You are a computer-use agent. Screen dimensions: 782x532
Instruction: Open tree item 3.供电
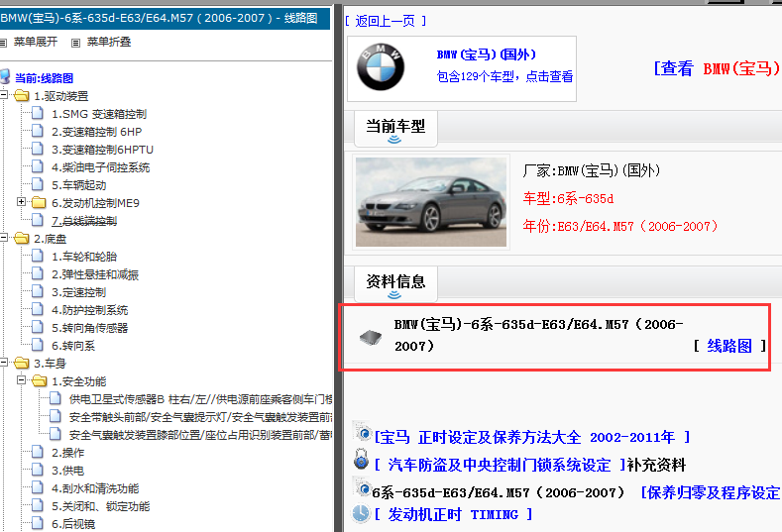[x=67, y=471]
